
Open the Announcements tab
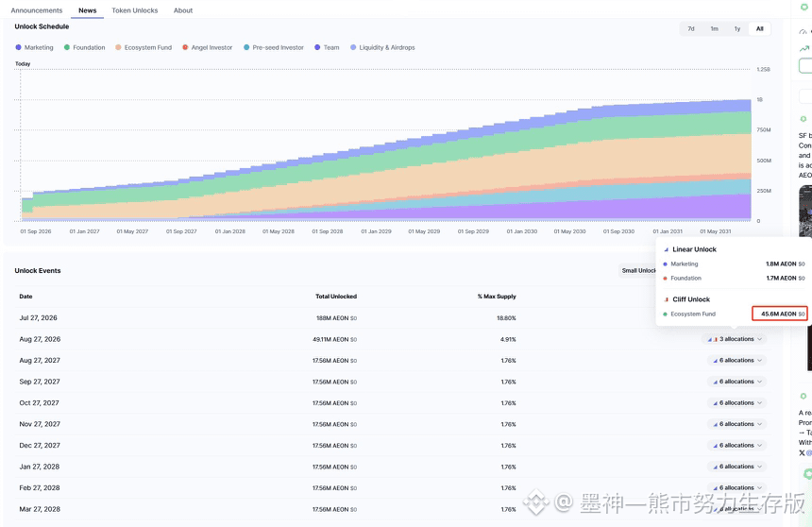pos(36,10)
